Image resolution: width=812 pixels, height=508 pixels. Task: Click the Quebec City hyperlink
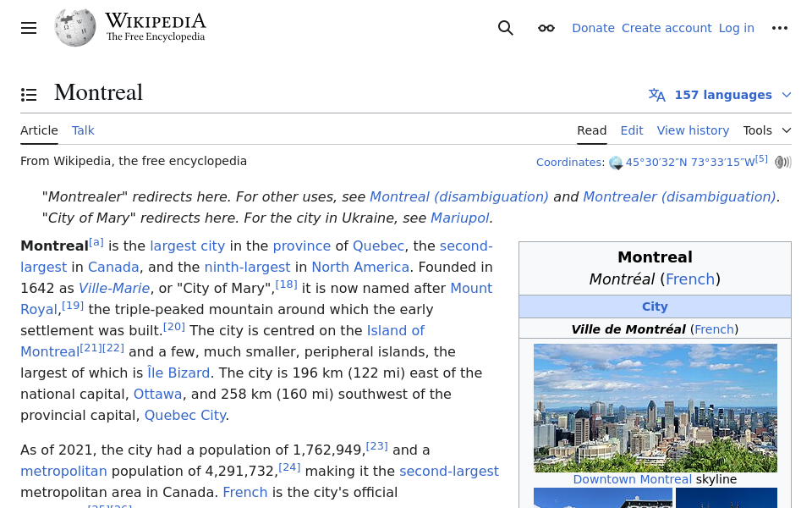point(185,415)
